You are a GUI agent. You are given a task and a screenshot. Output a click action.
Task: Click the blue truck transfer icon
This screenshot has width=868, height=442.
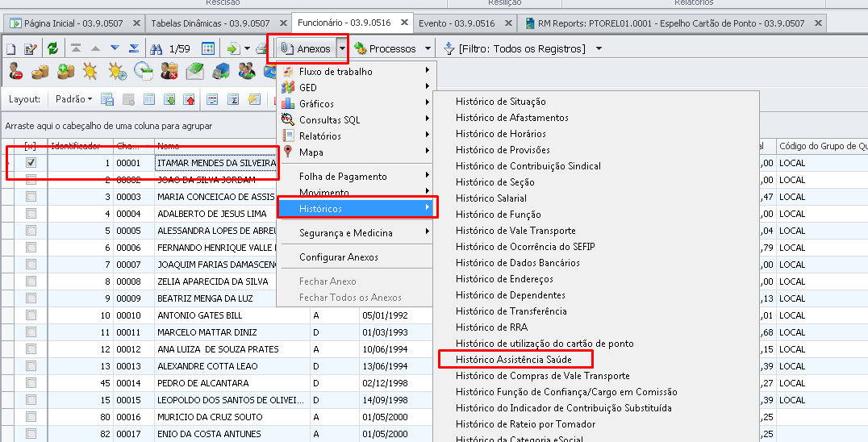click(x=221, y=71)
